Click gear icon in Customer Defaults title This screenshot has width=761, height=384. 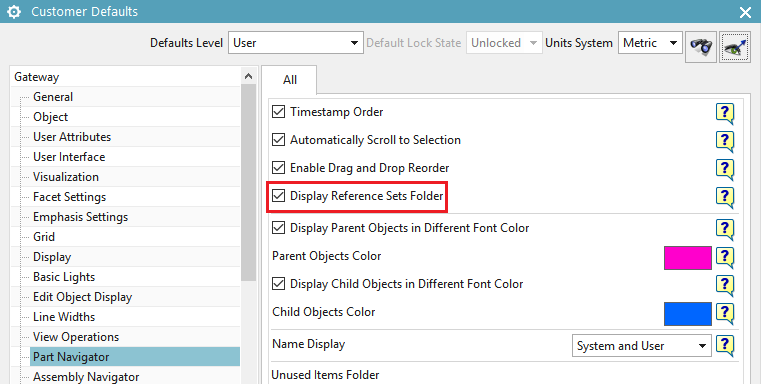pyautogui.click(x=14, y=12)
